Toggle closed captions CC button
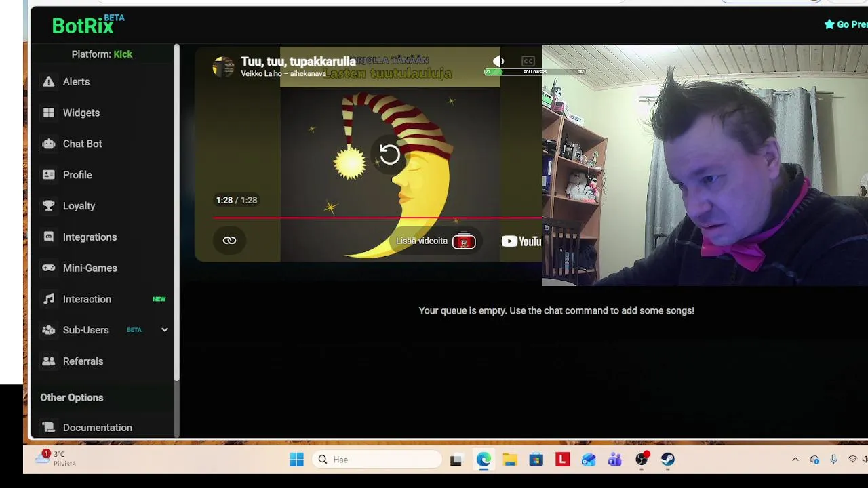The width and height of the screenshot is (868, 488). pyautogui.click(x=528, y=61)
